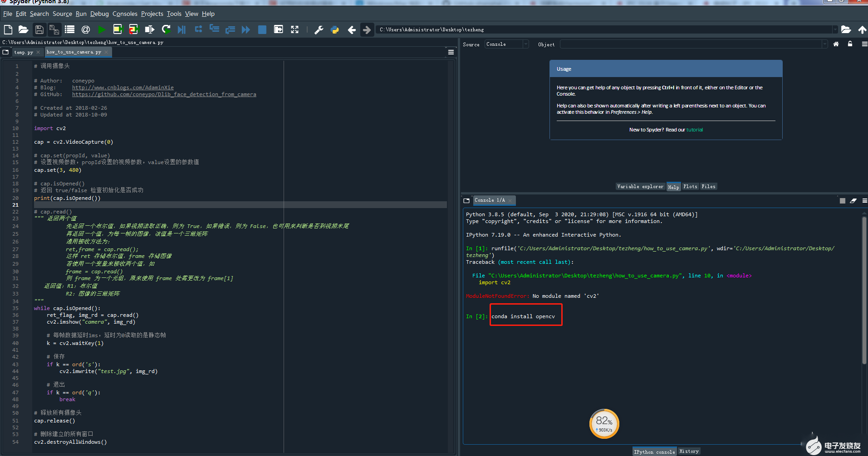Viewport: 868px width, 456px height.
Task: Interrupt the kernel with the stop square
Action: click(843, 201)
